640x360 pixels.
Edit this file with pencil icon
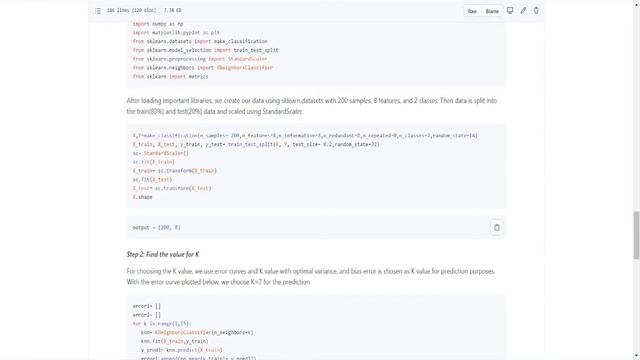tap(523, 11)
